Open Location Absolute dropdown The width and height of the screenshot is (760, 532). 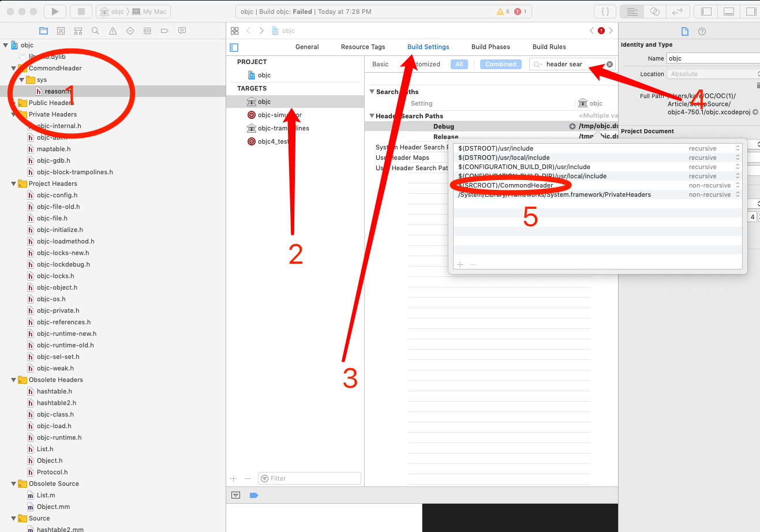[x=713, y=74]
